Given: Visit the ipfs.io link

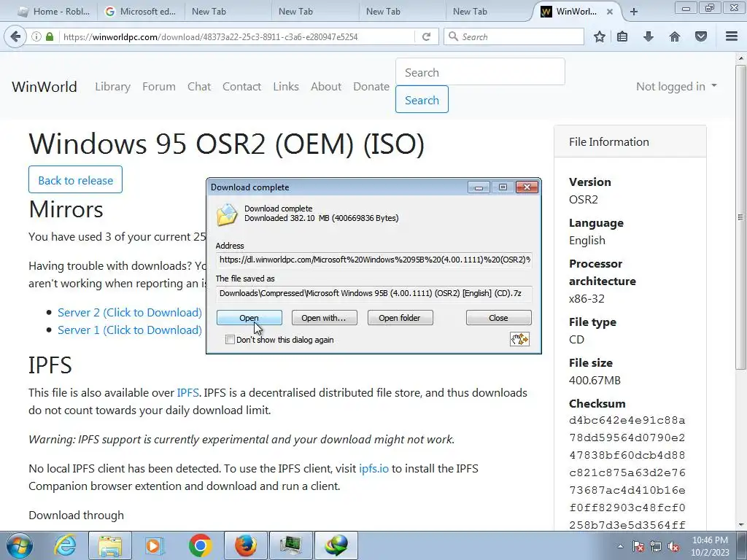Looking at the screenshot, I should click(x=373, y=469).
